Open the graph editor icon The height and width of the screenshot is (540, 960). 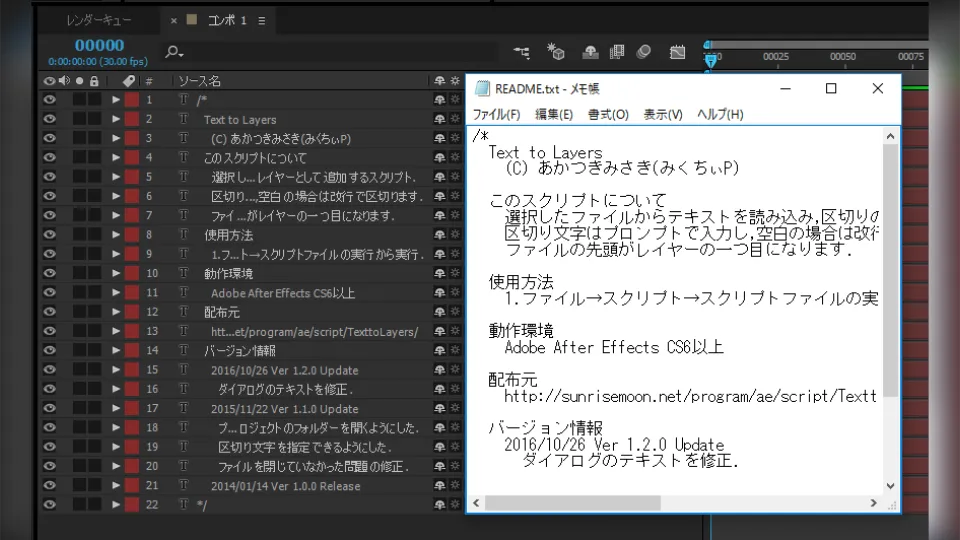coord(677,52)
